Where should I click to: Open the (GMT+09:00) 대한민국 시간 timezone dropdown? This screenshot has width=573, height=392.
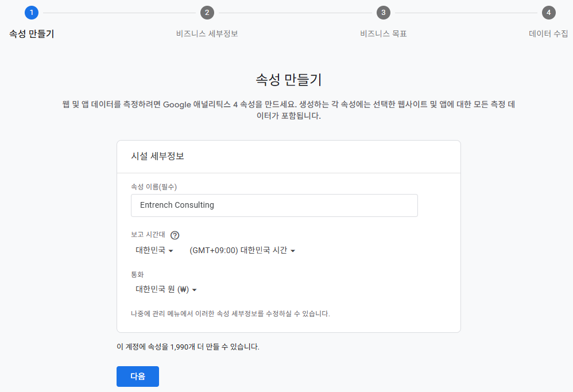pos(242,250)
